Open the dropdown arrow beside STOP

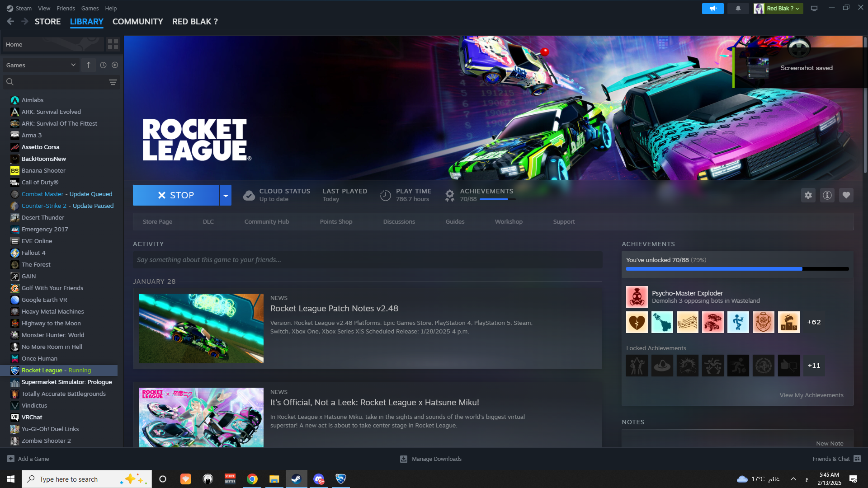pos(226,195)
